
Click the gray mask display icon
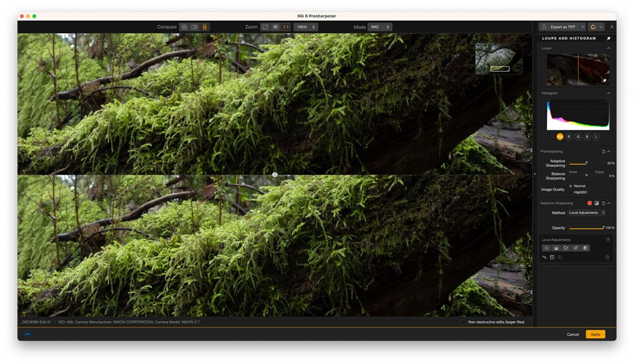(x=596, y=203)
